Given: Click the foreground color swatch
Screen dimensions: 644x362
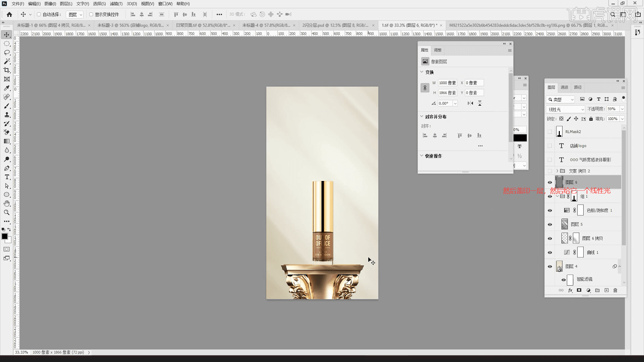Looking at the screenshot, I should (5, 236).
